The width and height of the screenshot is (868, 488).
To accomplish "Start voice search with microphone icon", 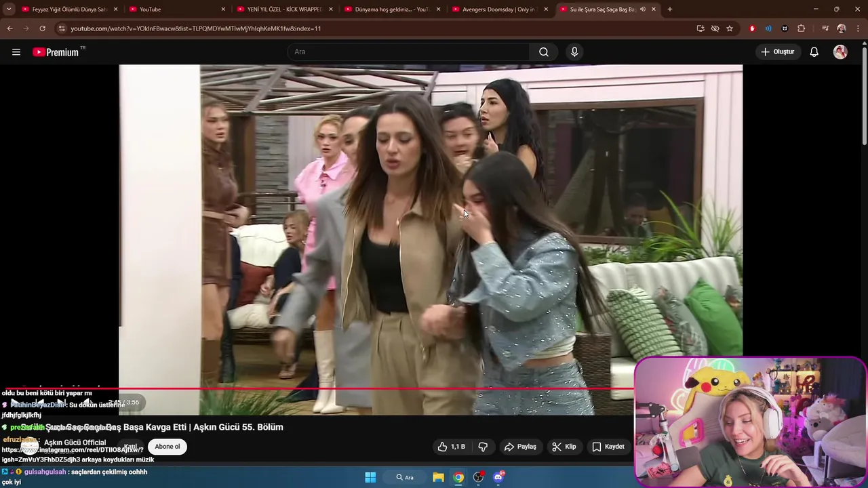I will 574,52.
